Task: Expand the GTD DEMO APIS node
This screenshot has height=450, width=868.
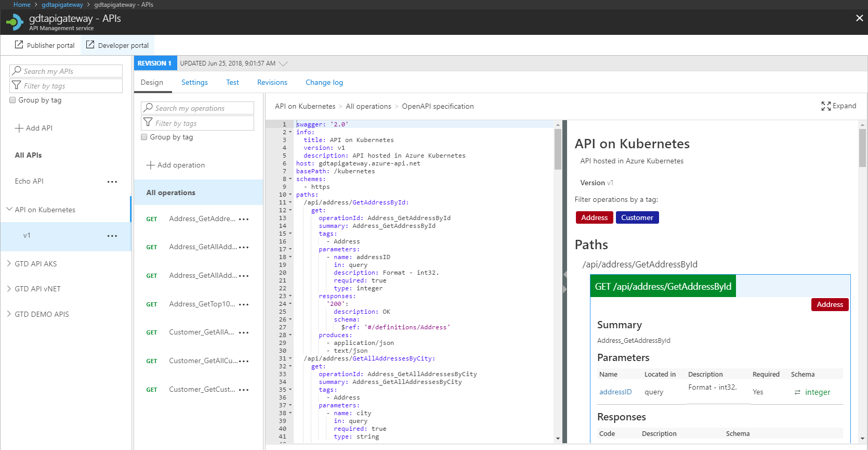Action: coord(9,314)
